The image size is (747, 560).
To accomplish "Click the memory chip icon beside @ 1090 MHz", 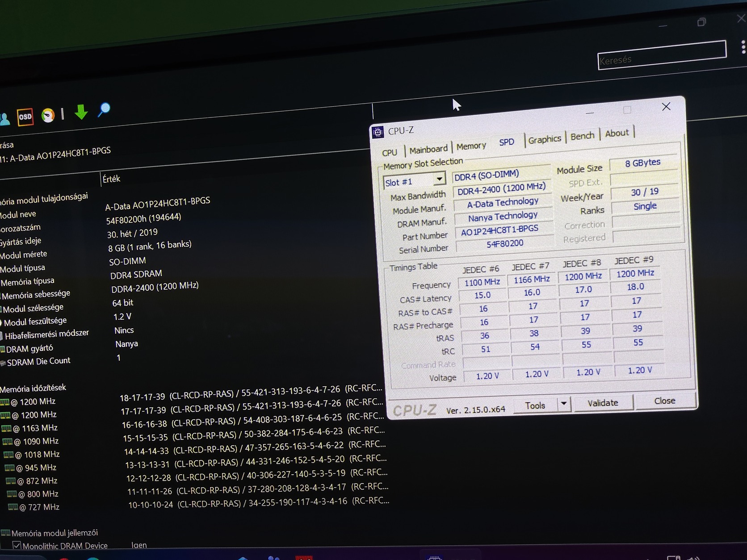I will (x=8, y=442).
